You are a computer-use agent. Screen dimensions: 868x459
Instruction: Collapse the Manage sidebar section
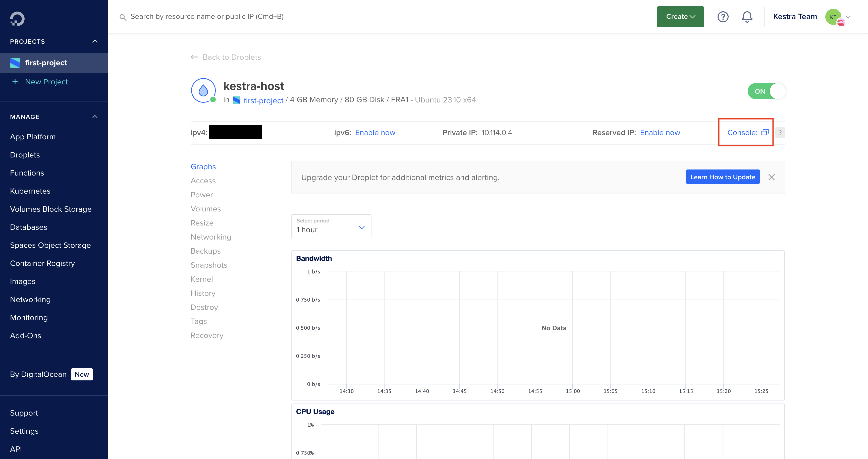[x=95, y=117]
